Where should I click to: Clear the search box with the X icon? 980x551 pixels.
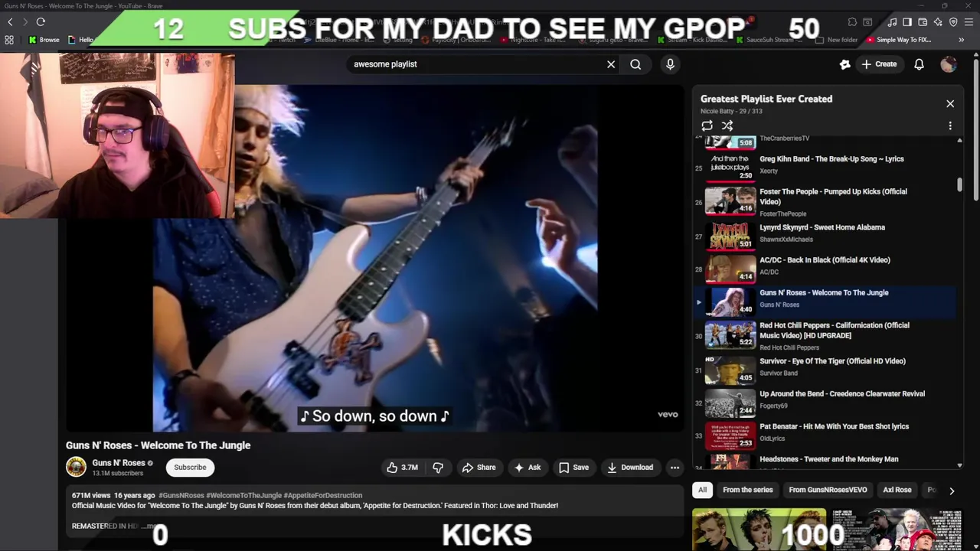pyautogui.click(x=611, y=64)
